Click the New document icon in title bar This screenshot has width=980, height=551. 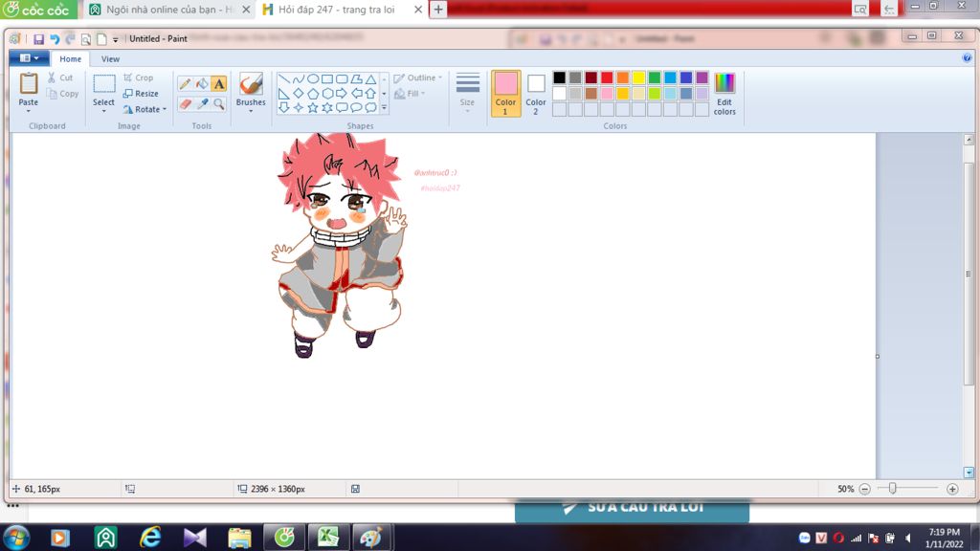click(x=101, y=38)
